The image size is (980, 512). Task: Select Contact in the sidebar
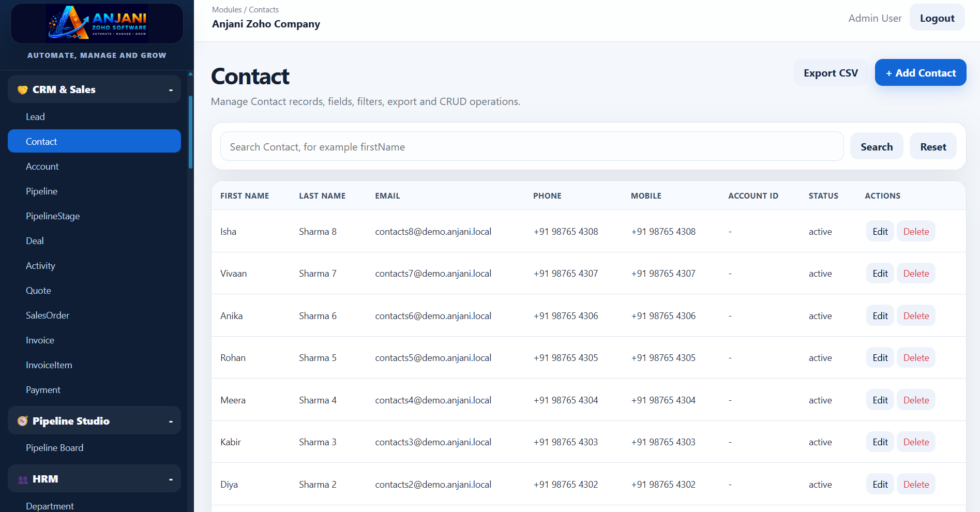coord(94,141)
